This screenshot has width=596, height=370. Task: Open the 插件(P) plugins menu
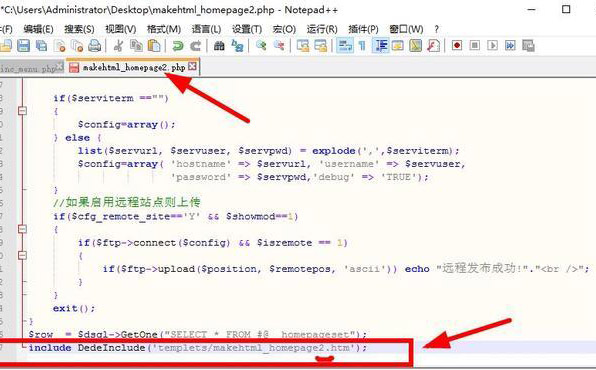(363, 29)
